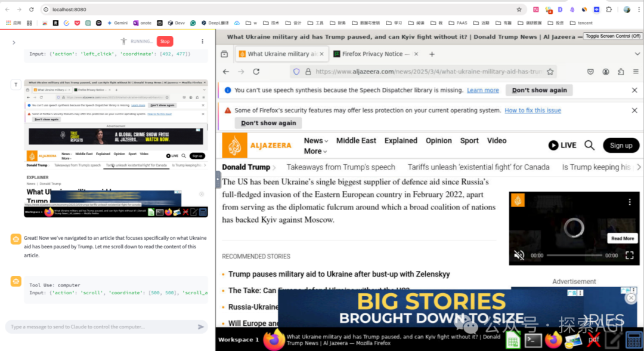644x351 pixels.
Task: Open Firefox View button left of tabs
Action: [224, 54]
